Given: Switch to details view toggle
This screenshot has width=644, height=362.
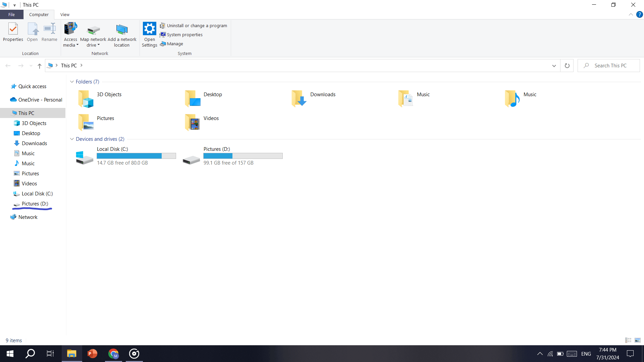Looking at the screenshot, I should coord(628,340).
